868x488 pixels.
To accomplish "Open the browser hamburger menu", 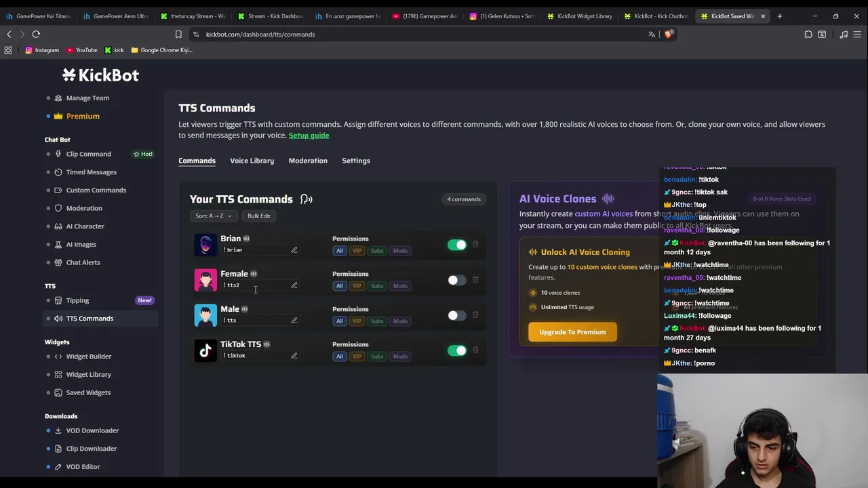I will coord(858,34).
